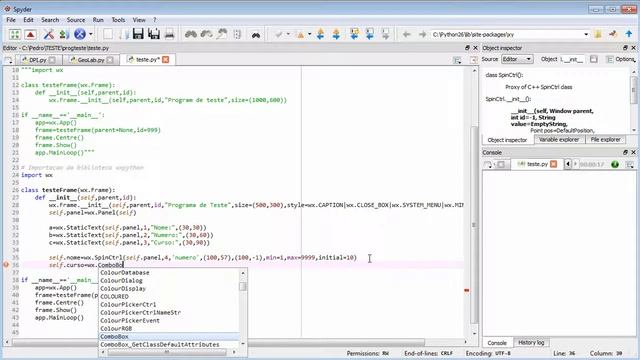Image resolution: width=640 pixels, height=360 pixels.
Task: Click the blue Qt tools round icon
Action: (80, 34)
